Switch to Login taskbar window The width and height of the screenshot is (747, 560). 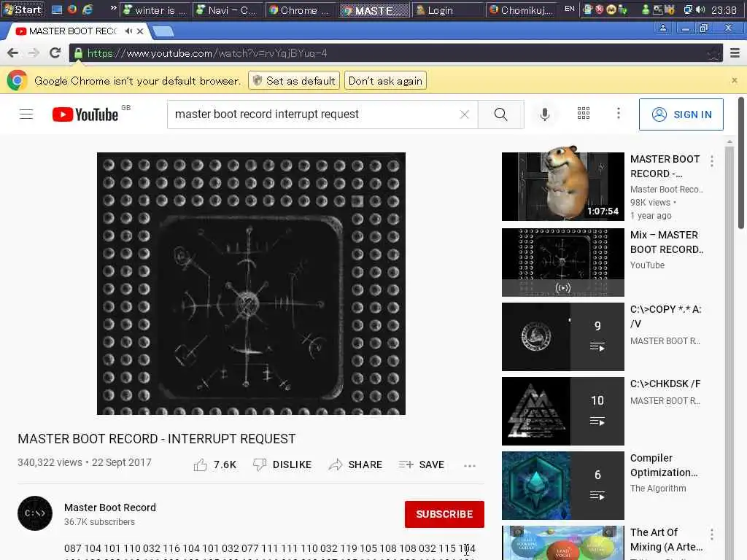(x=446, y=10)
